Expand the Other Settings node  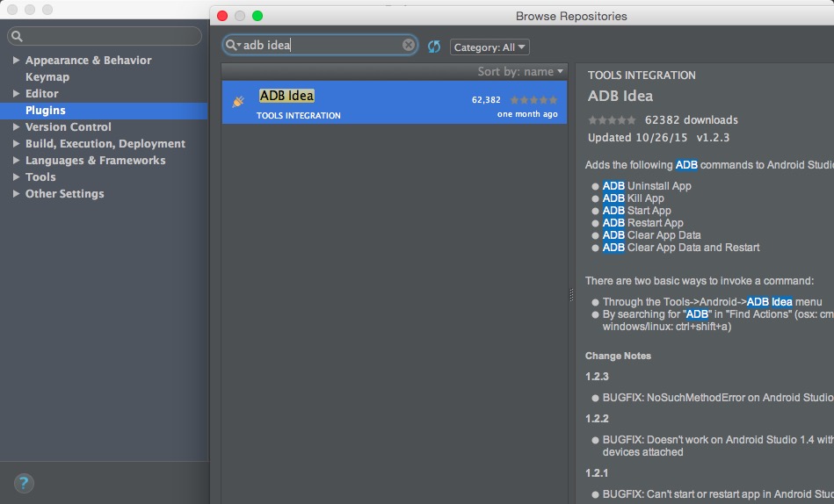[x=16, y=193]
